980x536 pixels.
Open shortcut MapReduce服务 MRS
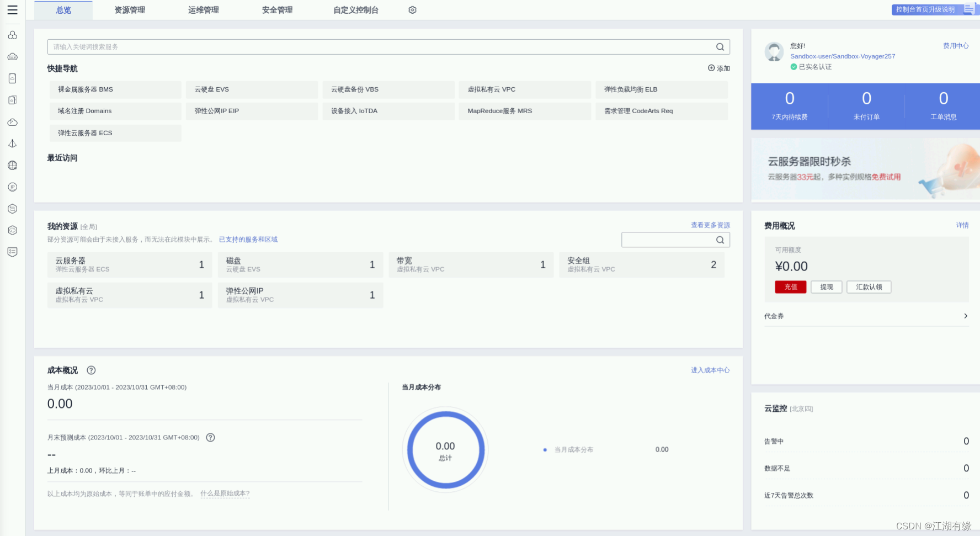tap(525, 111)
